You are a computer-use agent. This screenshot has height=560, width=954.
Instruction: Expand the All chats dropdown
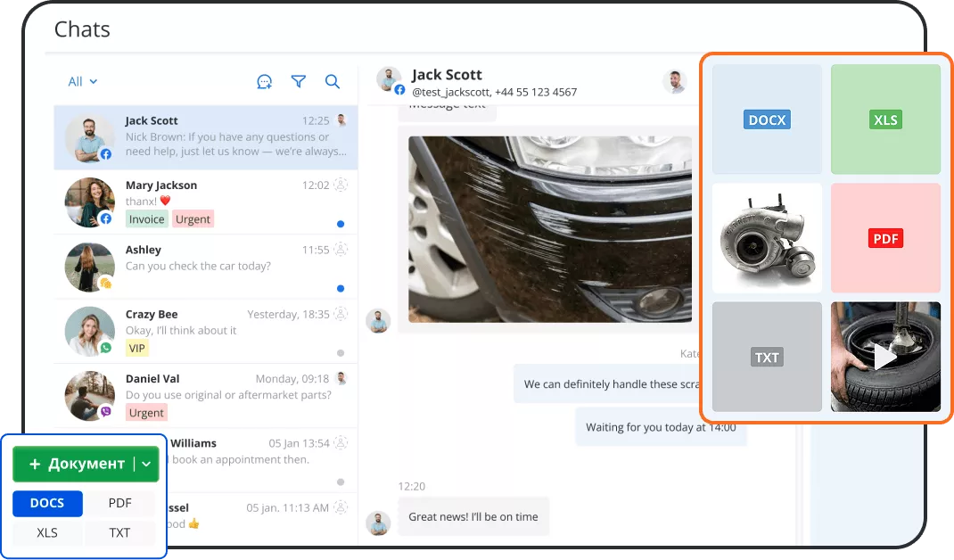pyautogui.click(x=83, y=81)
